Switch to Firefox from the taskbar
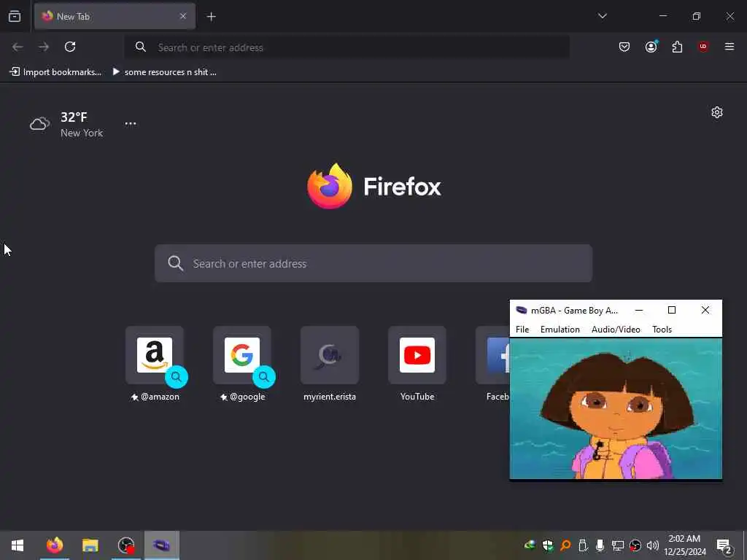747x560 pixels. pos(54,545)
